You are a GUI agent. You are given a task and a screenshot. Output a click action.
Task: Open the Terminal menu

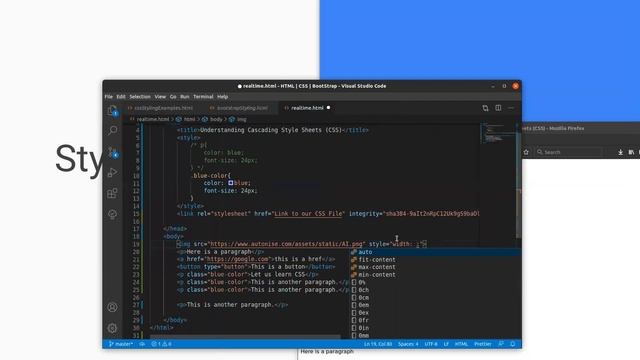coord(203,97)
